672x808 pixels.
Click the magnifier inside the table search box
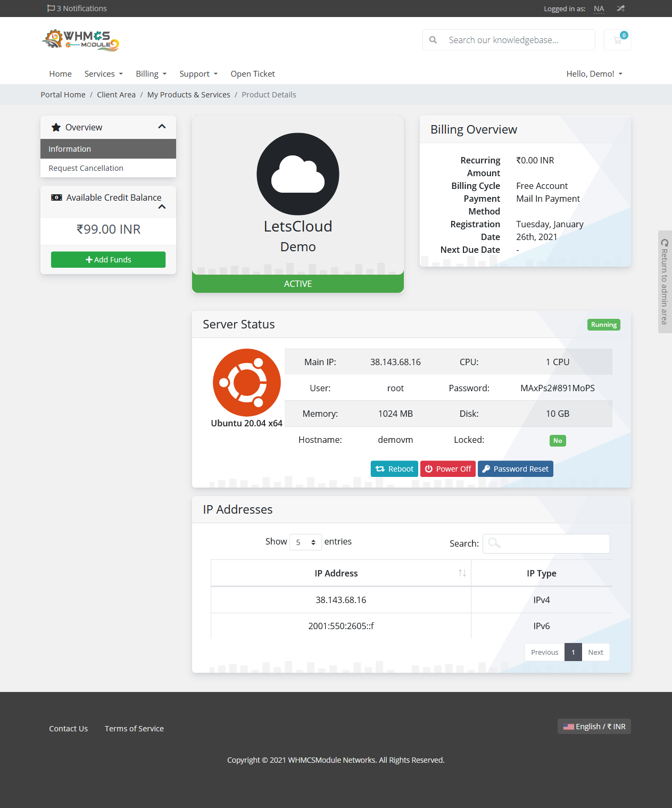494,543
